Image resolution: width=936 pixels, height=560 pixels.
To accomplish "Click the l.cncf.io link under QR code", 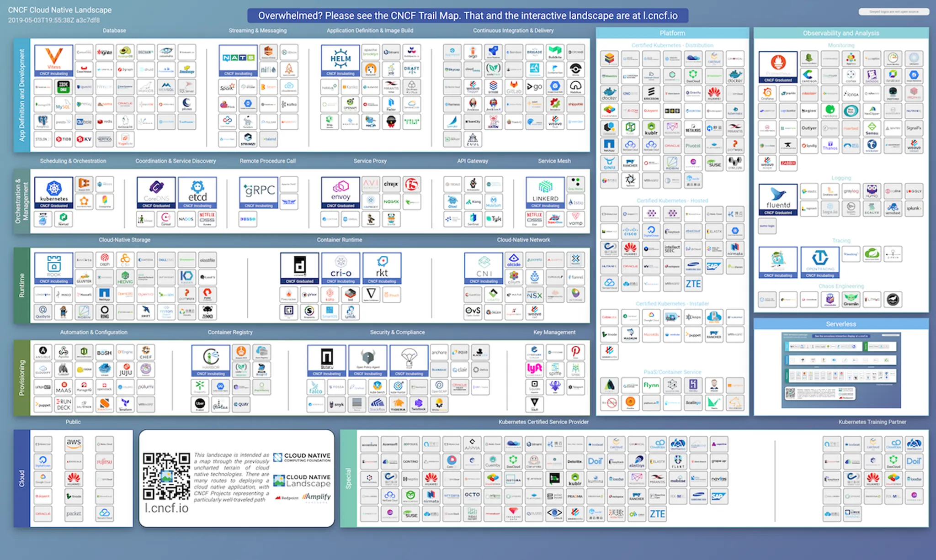I will click(166, 508).
